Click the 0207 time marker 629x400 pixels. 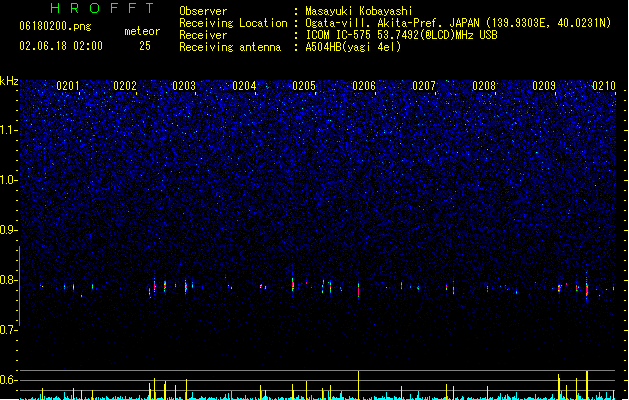(x=424, y=86)
